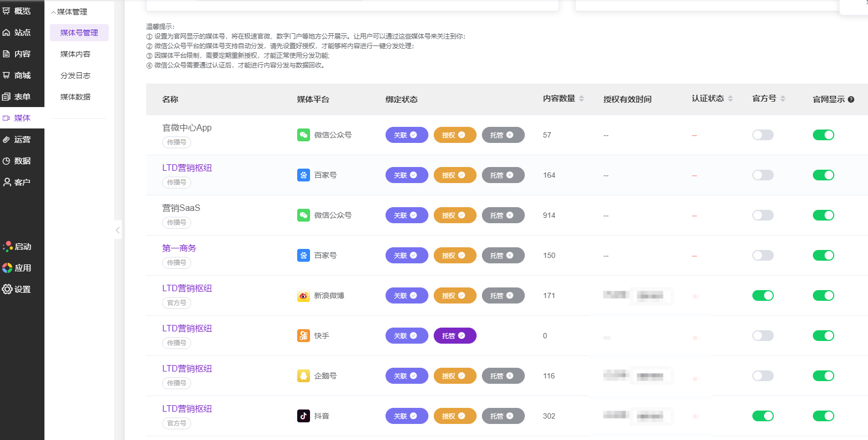Screen dimensions: 868x440
Task: Open the 设置 settings gear
Action: point(7,289)
